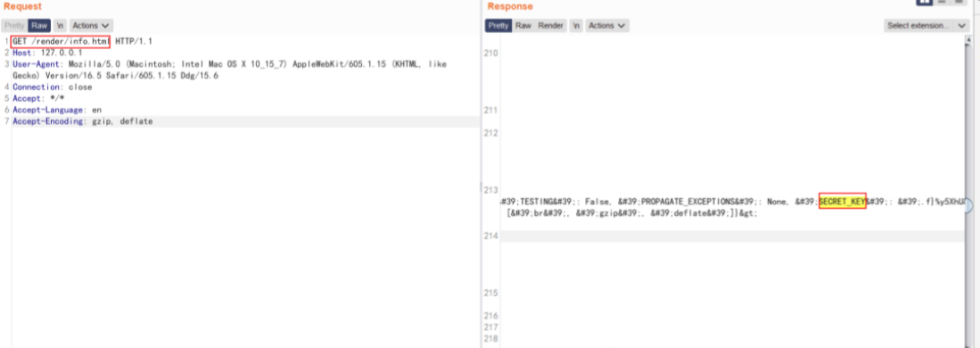Select Pretty view in the Response pane
This screenshot has width=980, height=348.
tap(498, 26)
